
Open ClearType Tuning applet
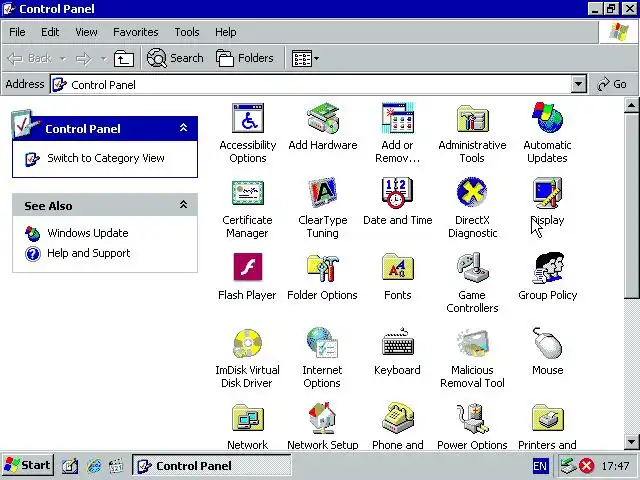[322, 193]
